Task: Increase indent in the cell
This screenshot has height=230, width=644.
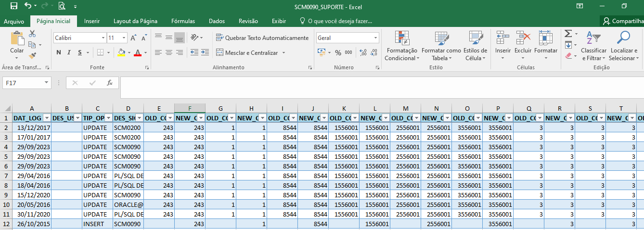Action: 205,52
